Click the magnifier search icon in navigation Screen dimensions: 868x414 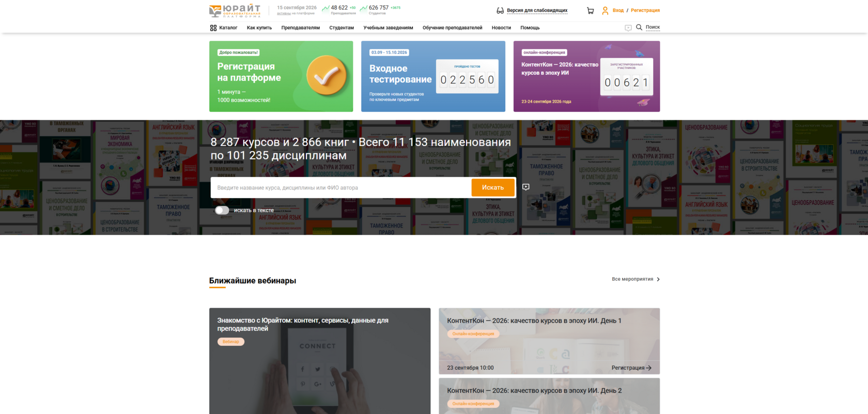click(639, 27)
